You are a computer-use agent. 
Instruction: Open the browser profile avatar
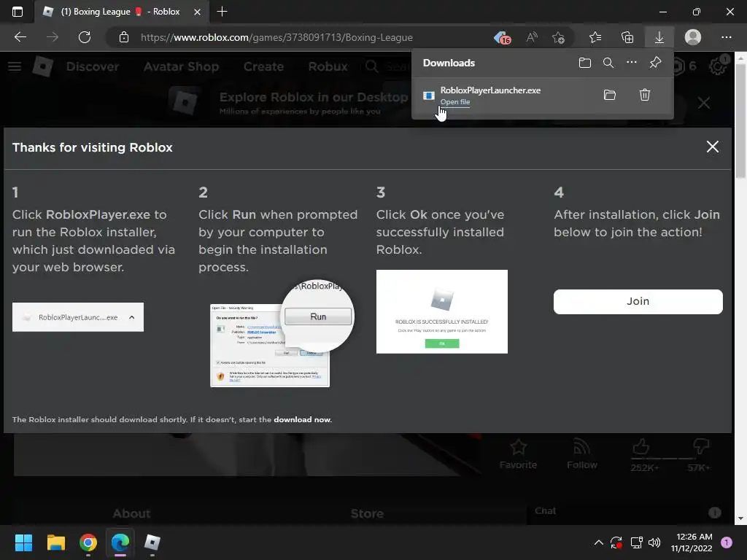693,37
